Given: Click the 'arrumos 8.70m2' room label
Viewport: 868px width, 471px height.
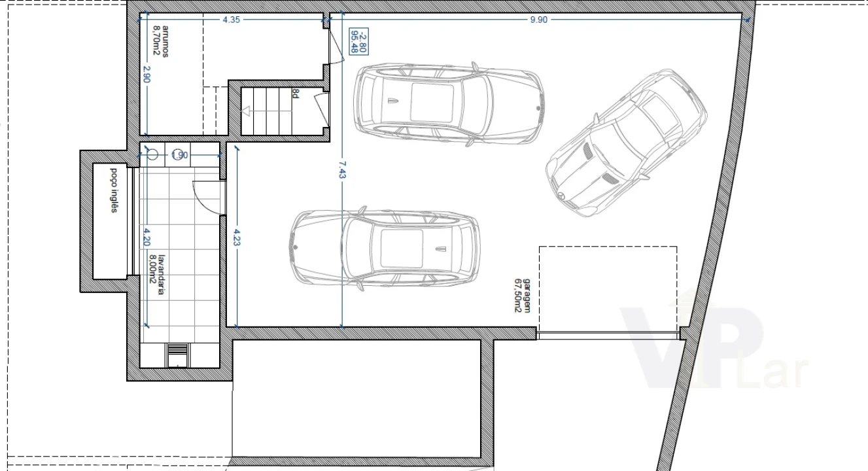Looking at the screenshot, I should click(161, 40).
